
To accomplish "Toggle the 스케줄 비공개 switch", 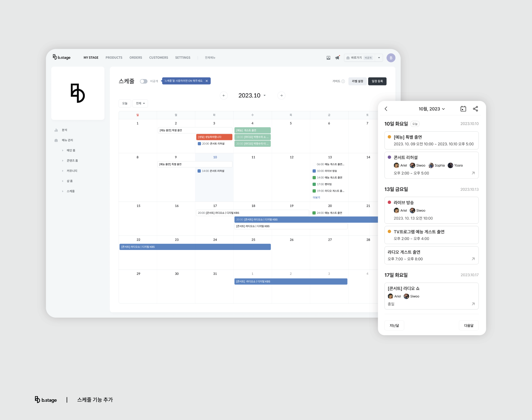I will tap(144, 81).
